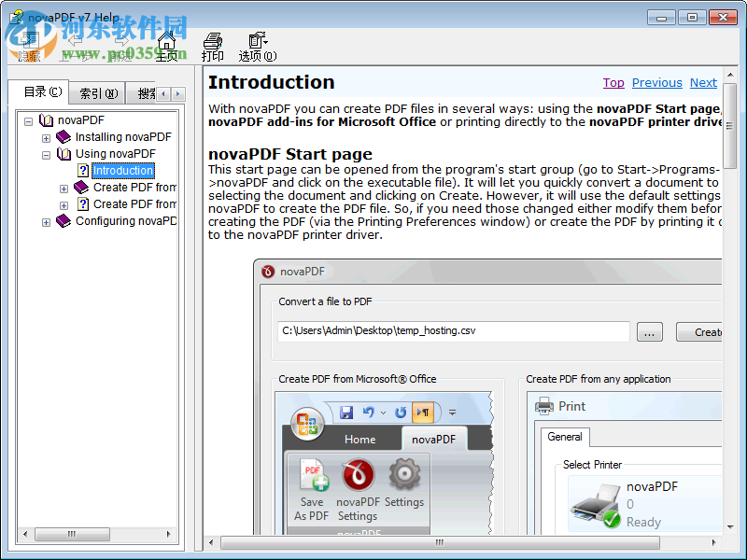
Task: Click the Print header printer icon
Action: 544,406
